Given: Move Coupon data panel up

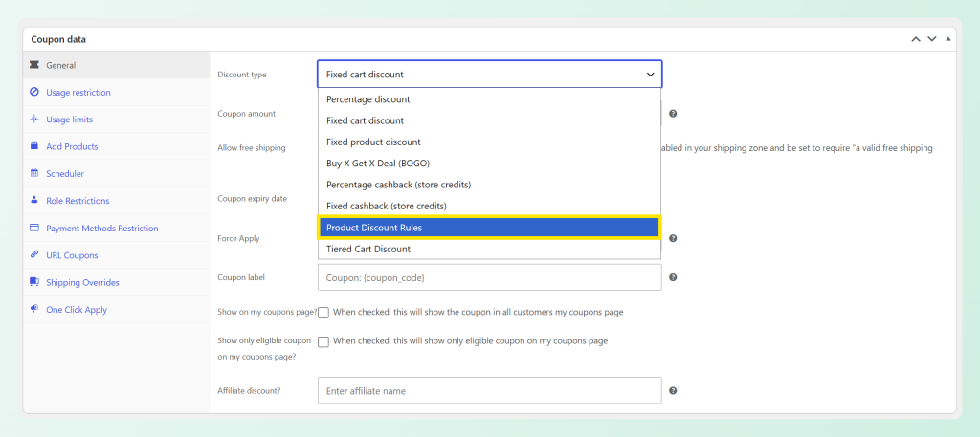Looking at the screenshot, I should (x=916, y=39).
